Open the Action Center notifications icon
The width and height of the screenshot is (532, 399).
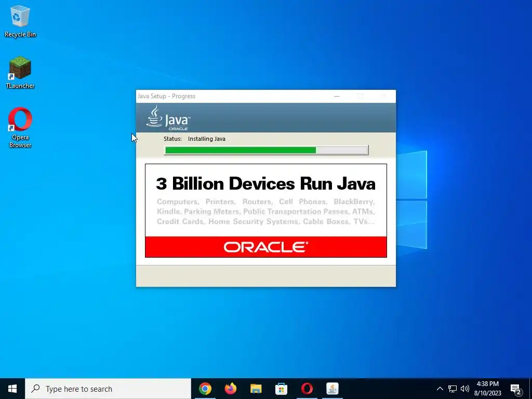(x=516, y=389)
